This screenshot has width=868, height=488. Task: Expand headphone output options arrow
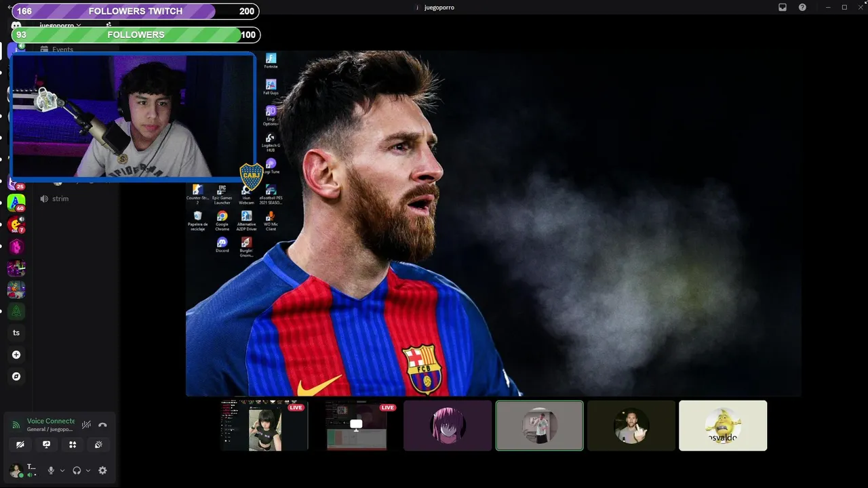[88, 470]
